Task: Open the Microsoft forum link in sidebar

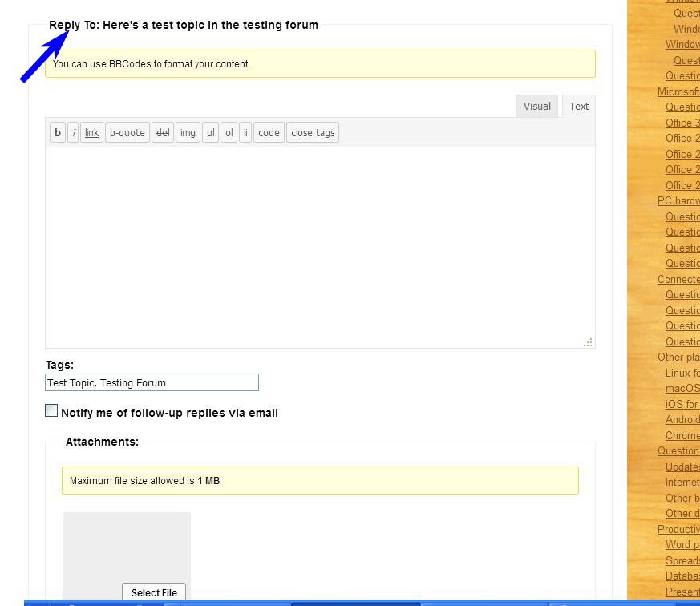Action: click(678, 91)
